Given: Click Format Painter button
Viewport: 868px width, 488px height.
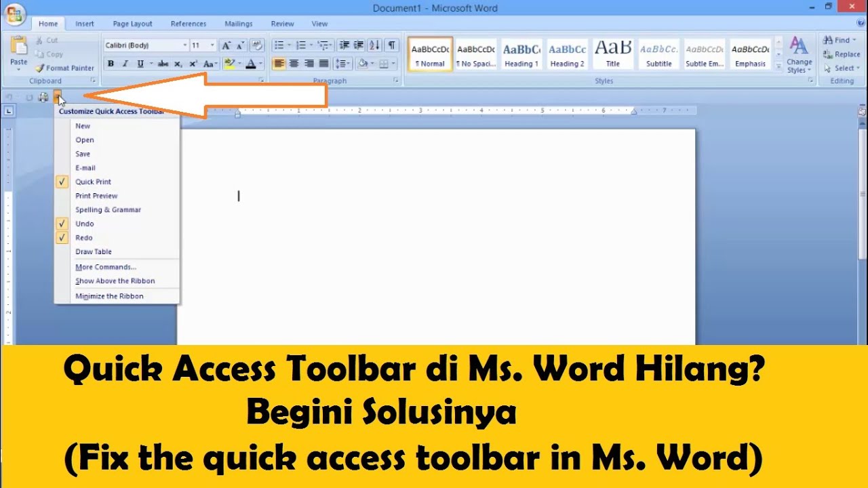Looking at the screenshot, I should (x=65, y=68).
